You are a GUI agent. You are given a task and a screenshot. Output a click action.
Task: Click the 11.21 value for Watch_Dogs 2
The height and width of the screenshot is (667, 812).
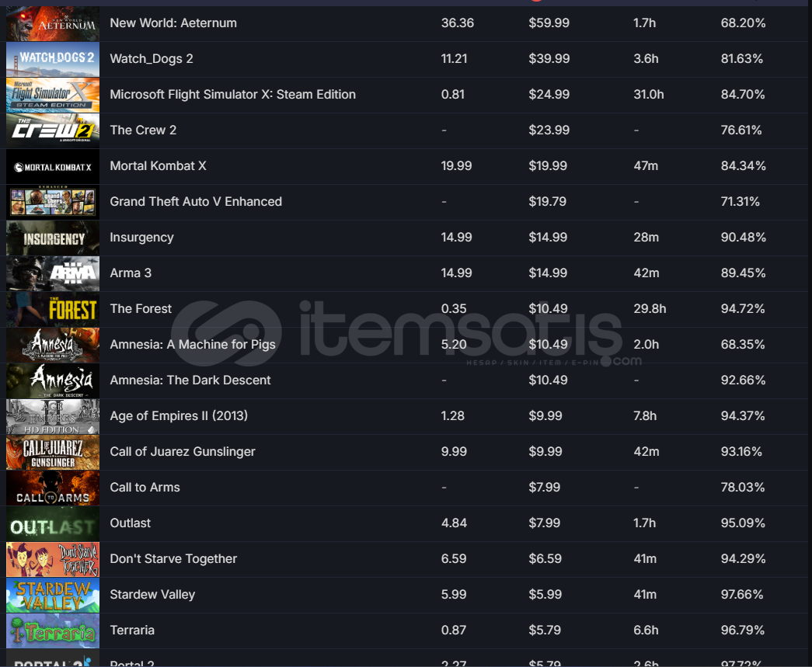click(454, 58)
